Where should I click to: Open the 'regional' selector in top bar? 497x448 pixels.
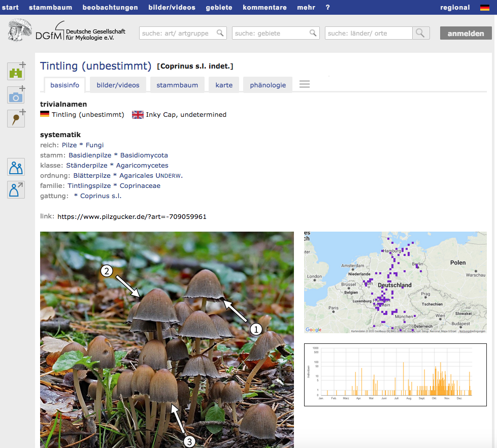pos(455,8)
